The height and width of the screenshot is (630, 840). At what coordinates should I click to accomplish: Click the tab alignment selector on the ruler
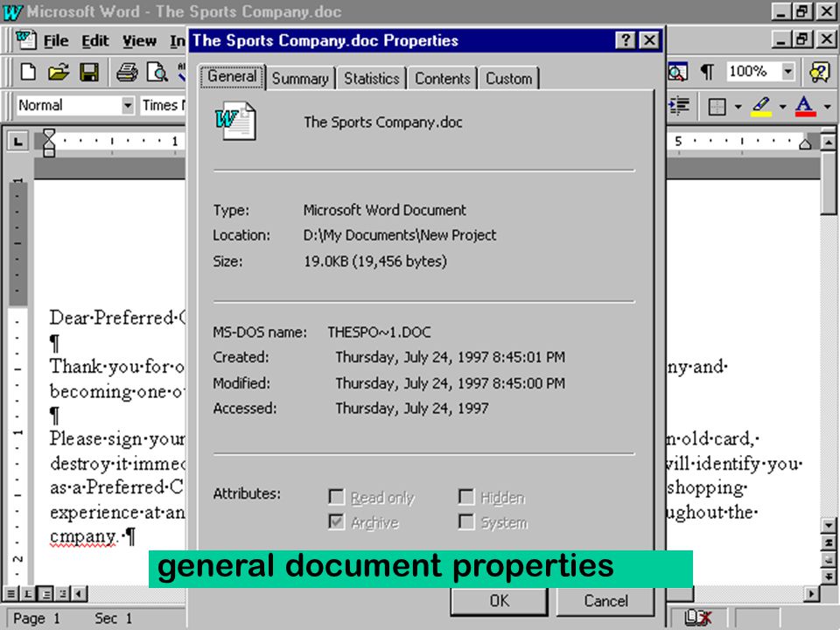[x=17, y=142]
